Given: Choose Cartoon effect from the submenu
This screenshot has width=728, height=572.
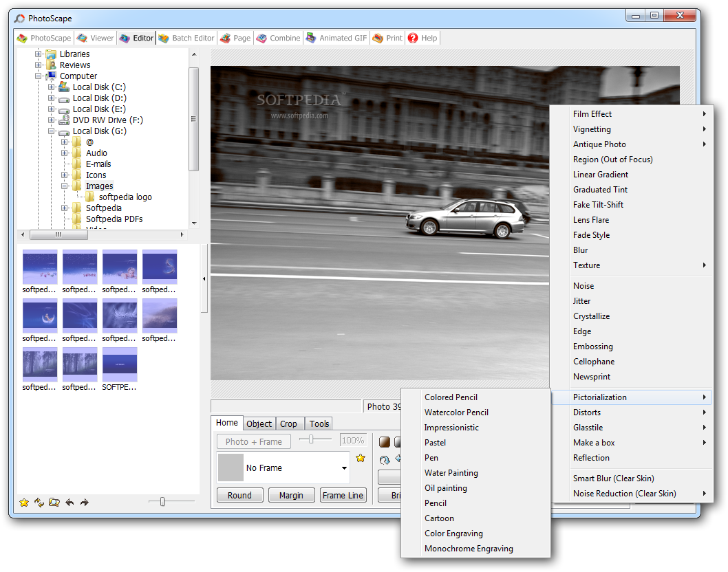Looking at the screenshot, I should point(439,518).
